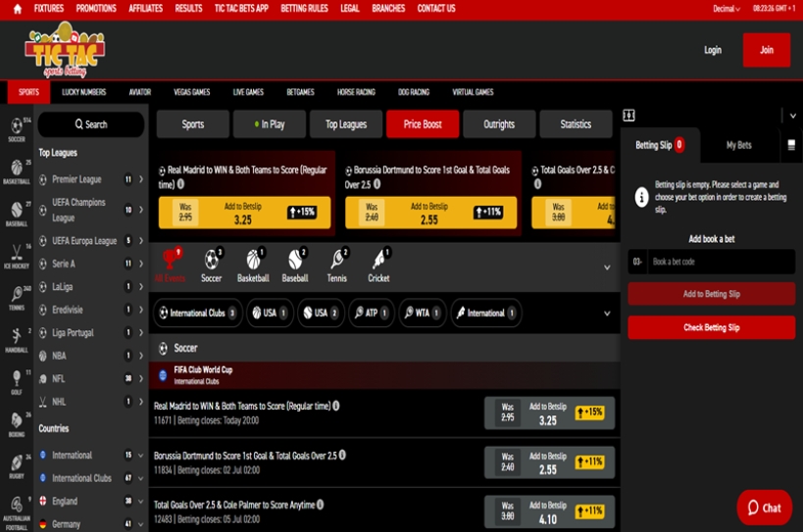803x532 pixels.
Task: Open the betting slip layout icon
Action: tap(628, 116)
